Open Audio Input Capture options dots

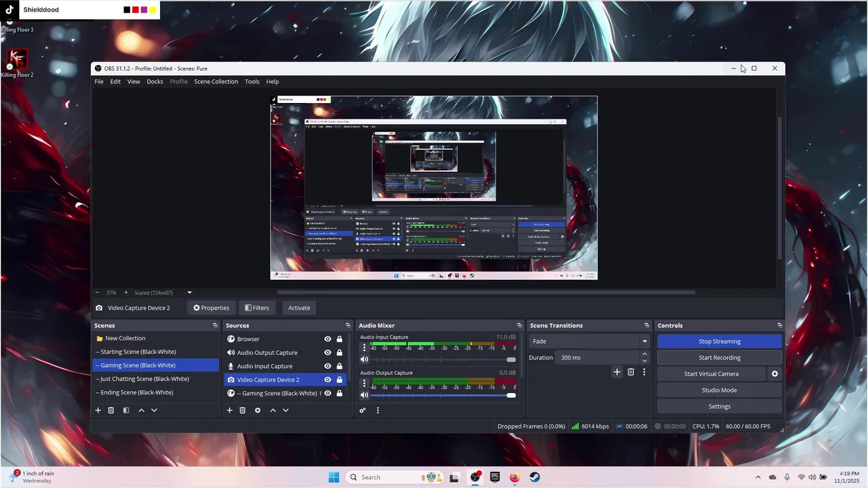pos(364,348)
